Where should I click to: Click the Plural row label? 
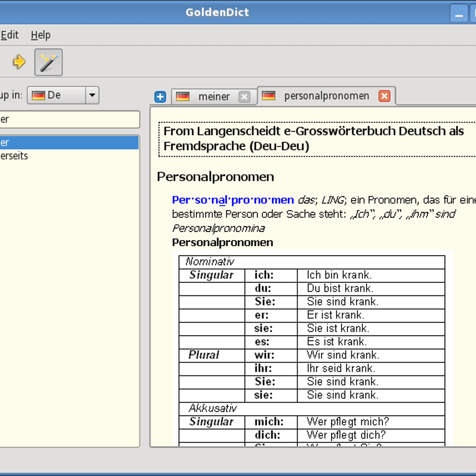(x=204, y=355)
